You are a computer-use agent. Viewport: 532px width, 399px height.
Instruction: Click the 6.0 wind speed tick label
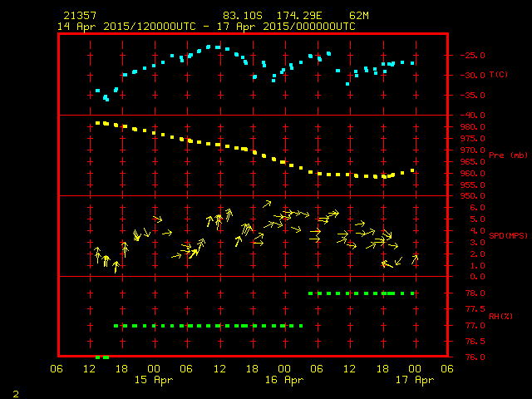click(x=477, y=208)
